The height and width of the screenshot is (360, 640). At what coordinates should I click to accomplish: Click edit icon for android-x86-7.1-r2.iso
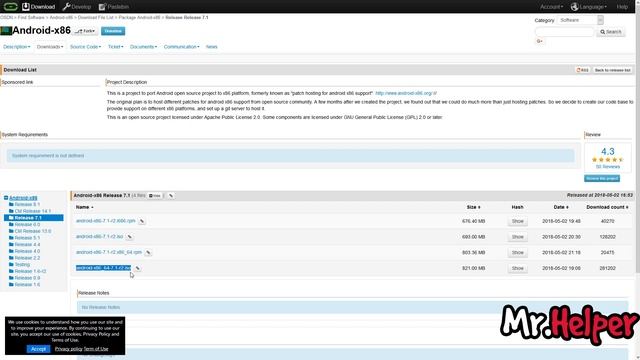129,237
